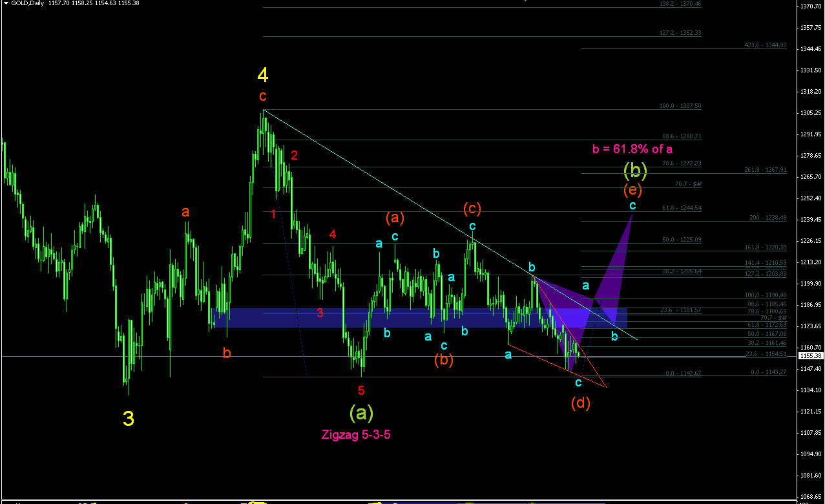
Task: Click Fibonacci label "200 - 1238.49"
Action: click(768, 218)
